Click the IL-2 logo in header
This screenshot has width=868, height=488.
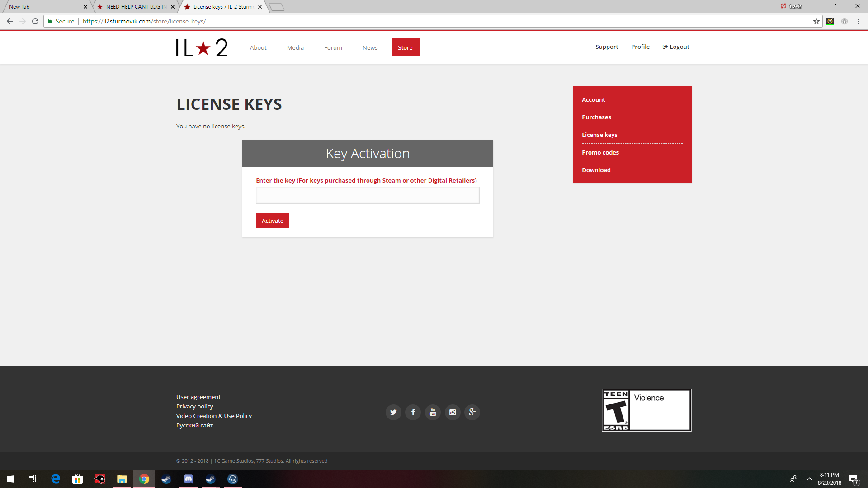point(202,47)
